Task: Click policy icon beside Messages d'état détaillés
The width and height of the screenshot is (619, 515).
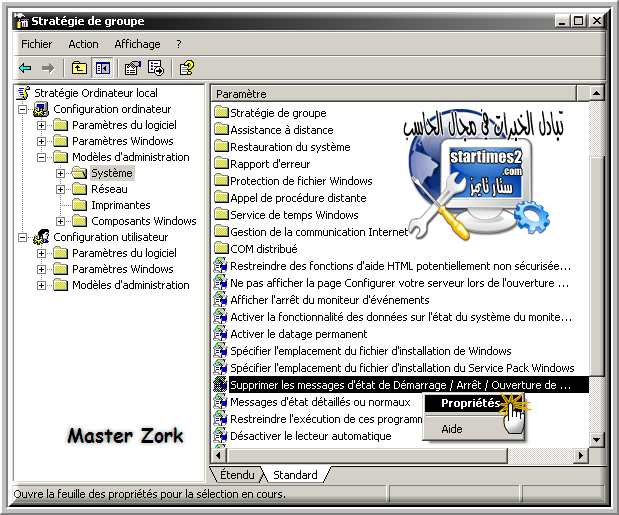Action: (220, 401)
